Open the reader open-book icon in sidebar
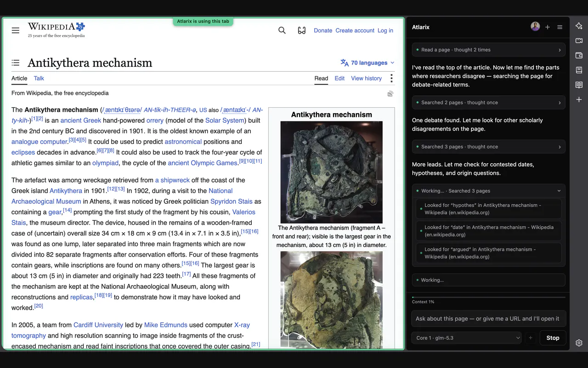The image size is (588, 368). point(579,85)
